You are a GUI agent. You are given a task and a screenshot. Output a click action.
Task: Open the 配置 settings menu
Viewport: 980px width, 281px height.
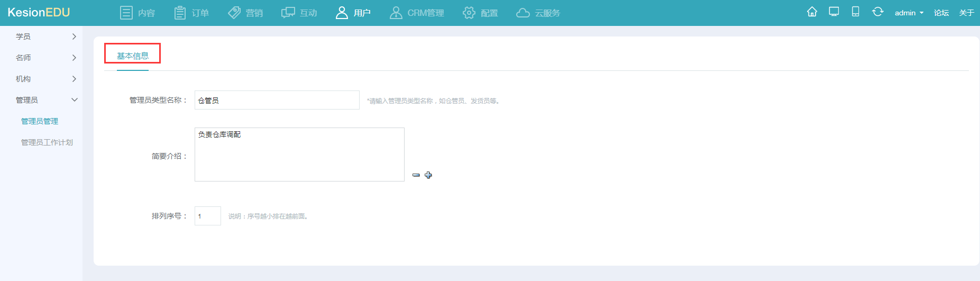click(480, 13)
